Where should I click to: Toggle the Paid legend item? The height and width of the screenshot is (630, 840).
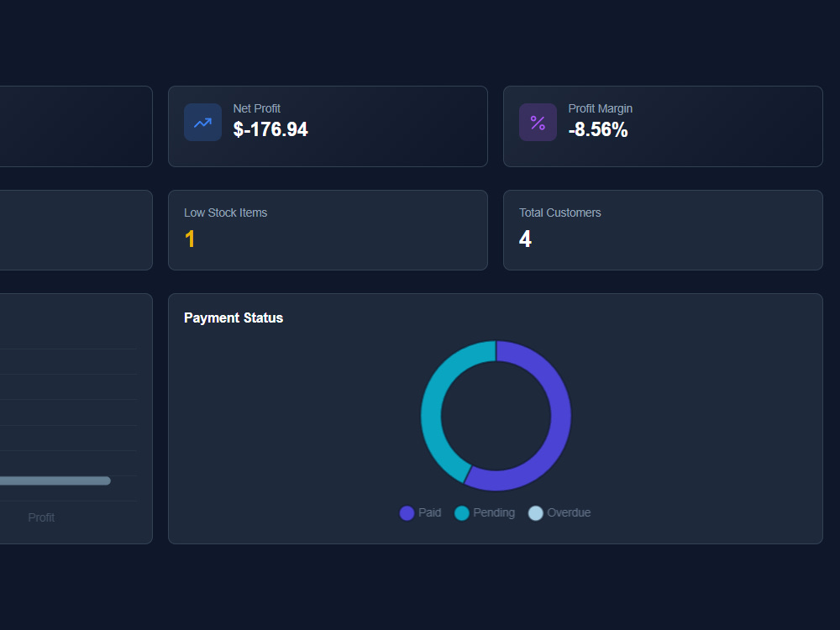[421, 512]
